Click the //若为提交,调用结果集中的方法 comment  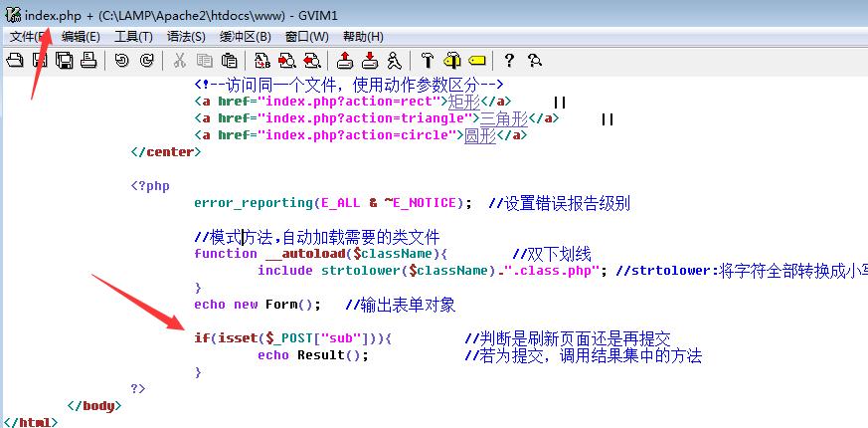[x=583, y=356]
